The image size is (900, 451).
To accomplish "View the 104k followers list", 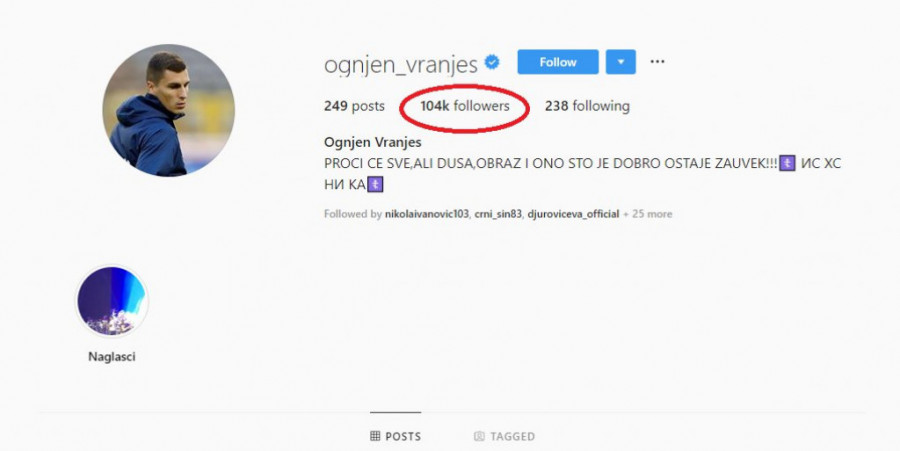I will 465,106.
